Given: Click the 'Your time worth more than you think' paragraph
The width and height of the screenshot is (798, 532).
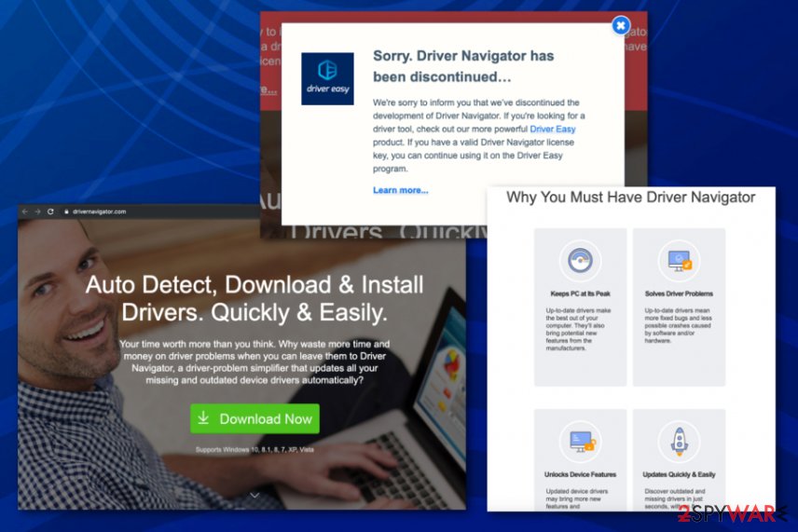Looking at the screenshot, I should 255,362.
